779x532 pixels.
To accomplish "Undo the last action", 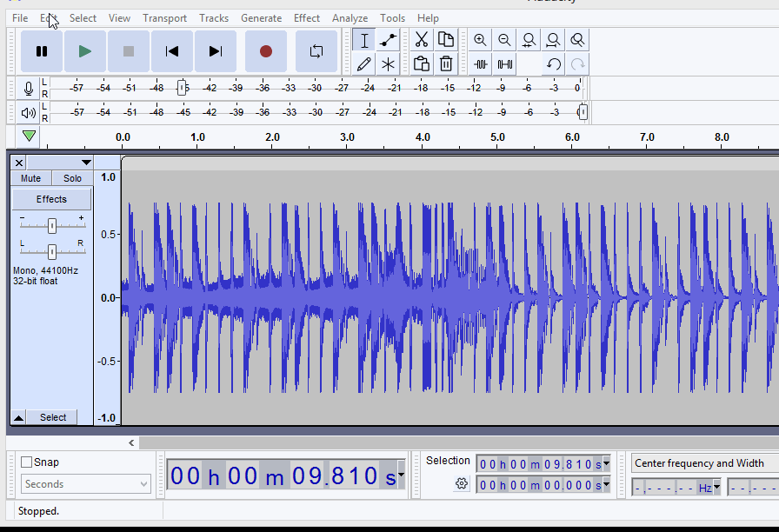I will pos(553,64).
